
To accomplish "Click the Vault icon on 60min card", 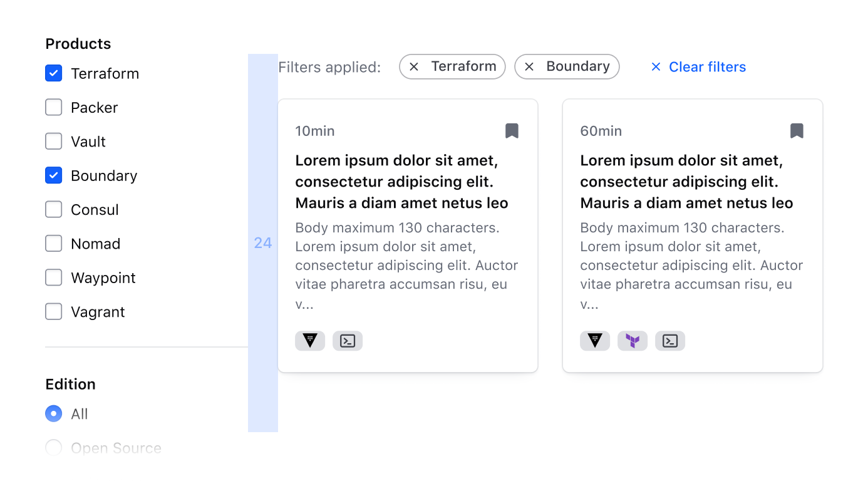I will coord(595,341).
